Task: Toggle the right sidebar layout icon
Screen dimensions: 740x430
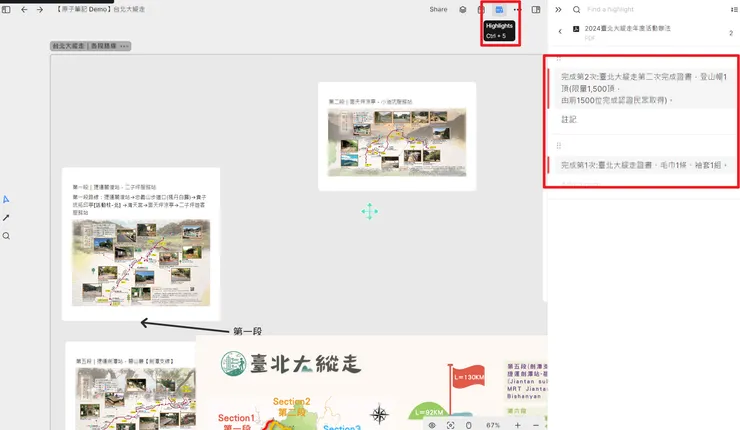Action: coord(536,9)
